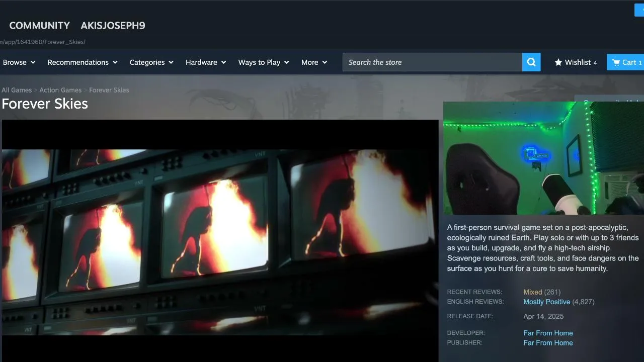
Task: Open the AKISJOSEPH9 profile menu
Action: tap(113, 26)
